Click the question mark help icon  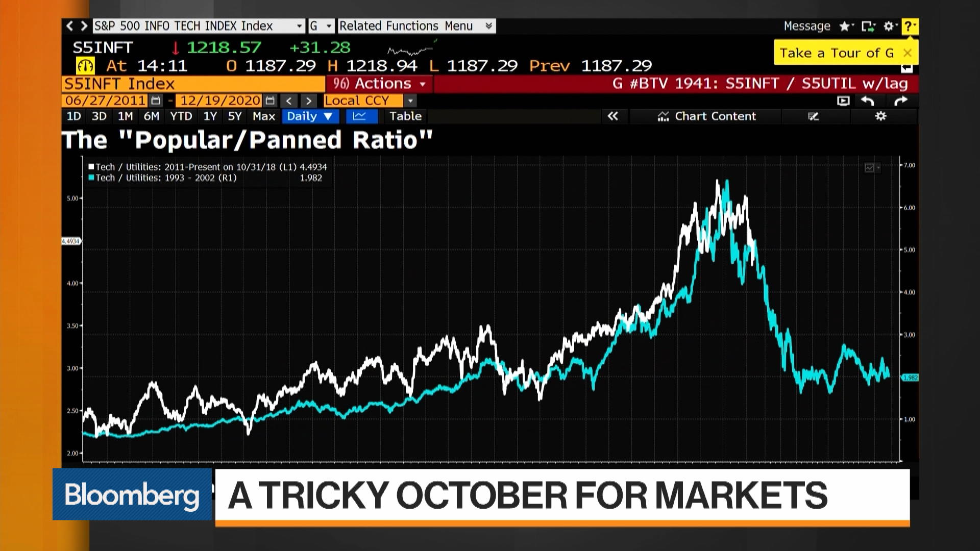pos(910,26)
